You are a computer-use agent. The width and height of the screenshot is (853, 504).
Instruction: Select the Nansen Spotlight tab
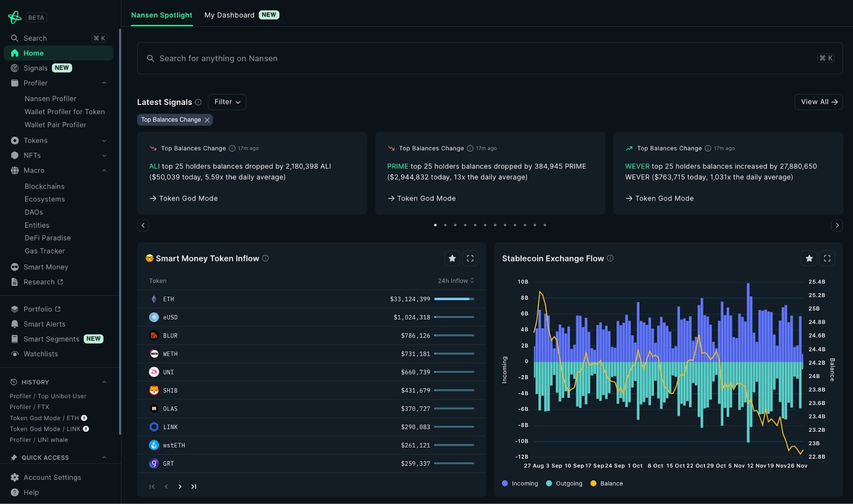tap(162, 15)
